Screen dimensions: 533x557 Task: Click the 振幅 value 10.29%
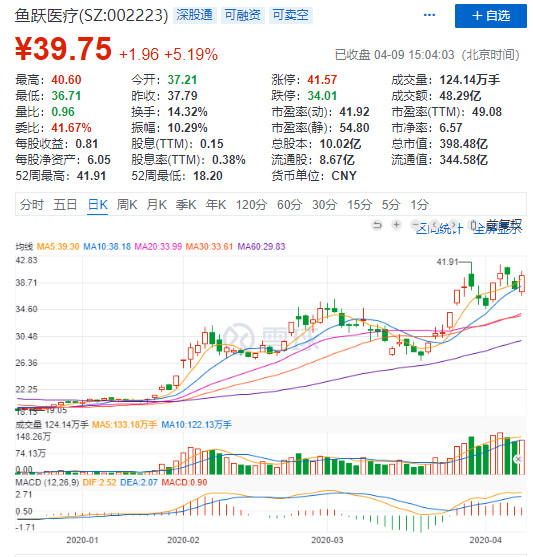click(x=187, y=128)
